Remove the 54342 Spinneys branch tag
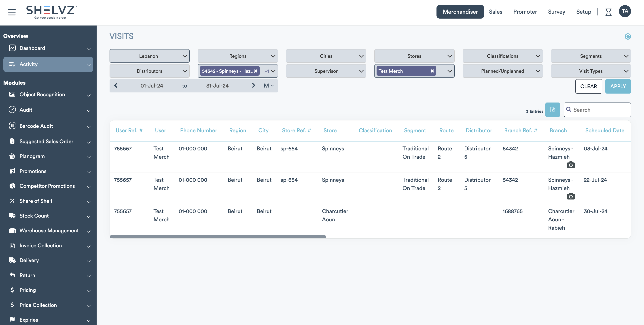This screenshot has height=325, width=644. pos(256,71)
